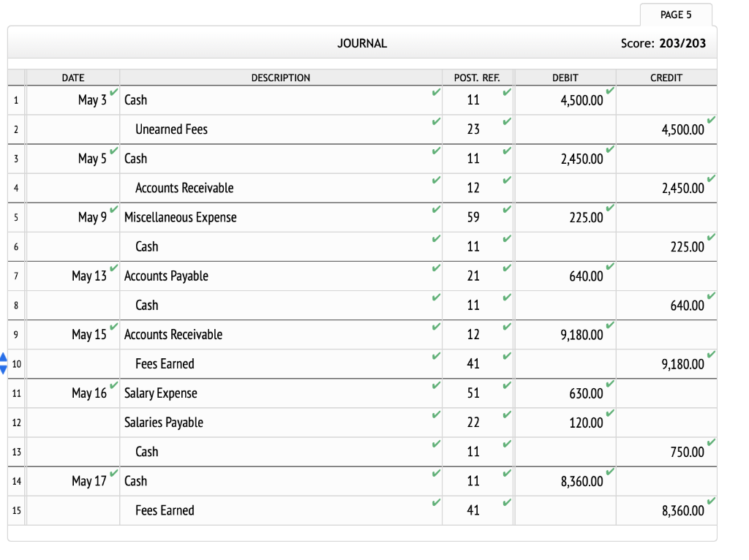Click the checkmark beside the May 16 date
Image resolution: width=749 pixels, height=560 pixels.
point(113,387)
